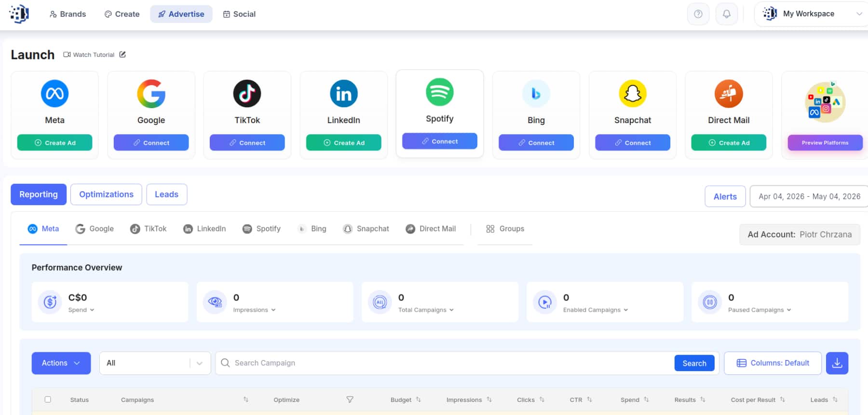Select the Meta platform tab
Screen dimensions: 868x415
(x=43, y=229)
